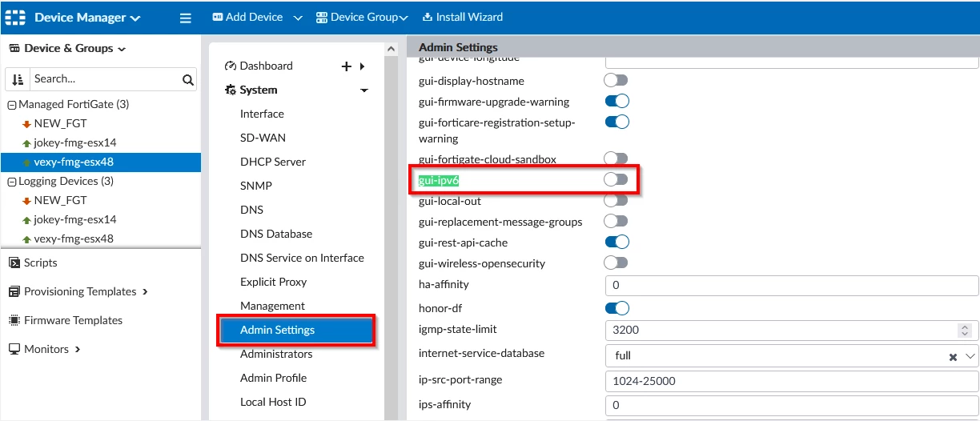This screenshot has width=980, height=421.
Task: Click the ip-src-port-range field
Action: (792, 381)
